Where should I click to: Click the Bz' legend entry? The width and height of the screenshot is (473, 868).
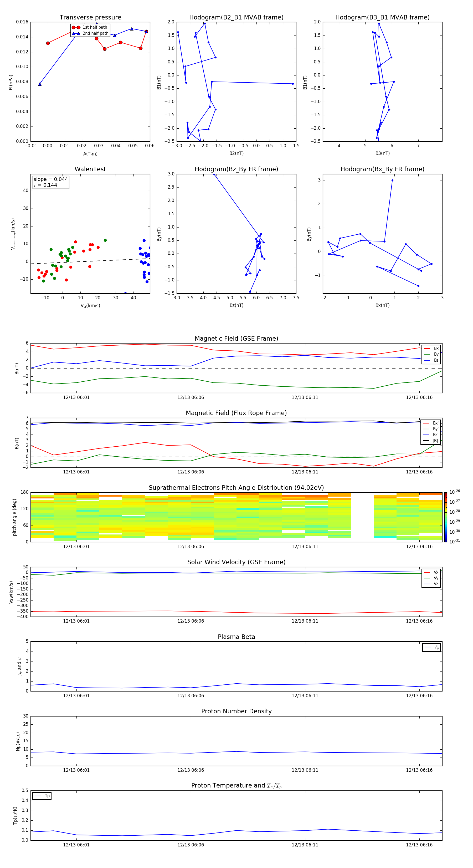click(431, 435)
